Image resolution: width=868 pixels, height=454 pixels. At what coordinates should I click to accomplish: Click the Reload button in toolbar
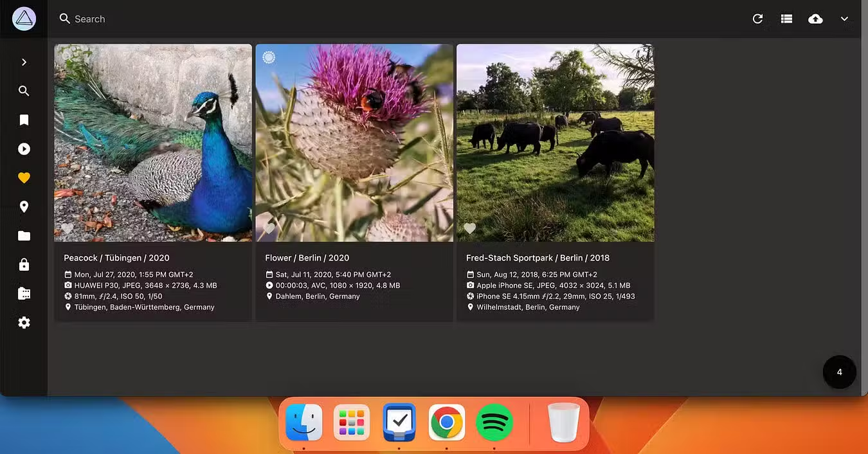point(757,19)
